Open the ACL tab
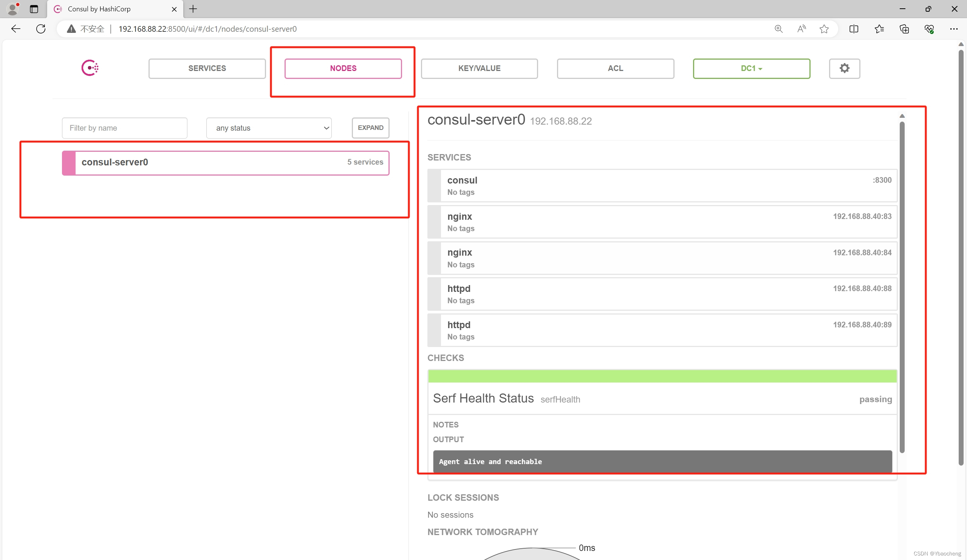Image resolution: width=967 pixels, height=560 pixels. pyautogui.click(x=615, y=69)
